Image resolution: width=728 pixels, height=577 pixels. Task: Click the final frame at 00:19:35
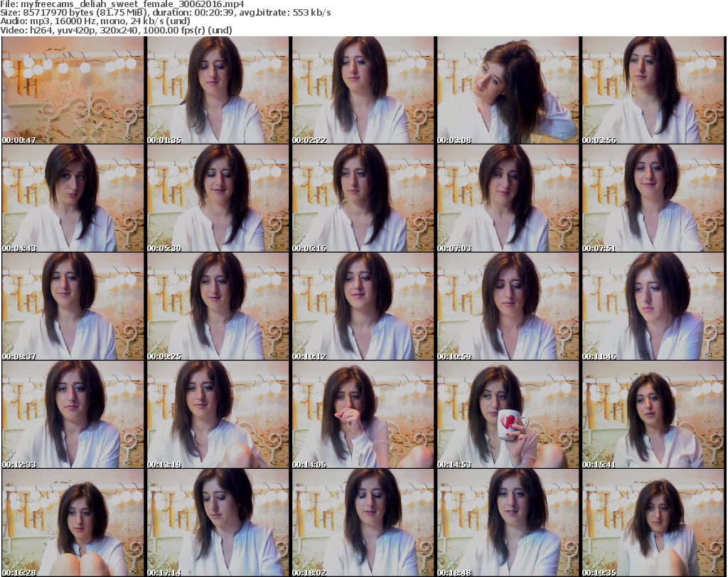pyautogui.click(x=653, y=522)
